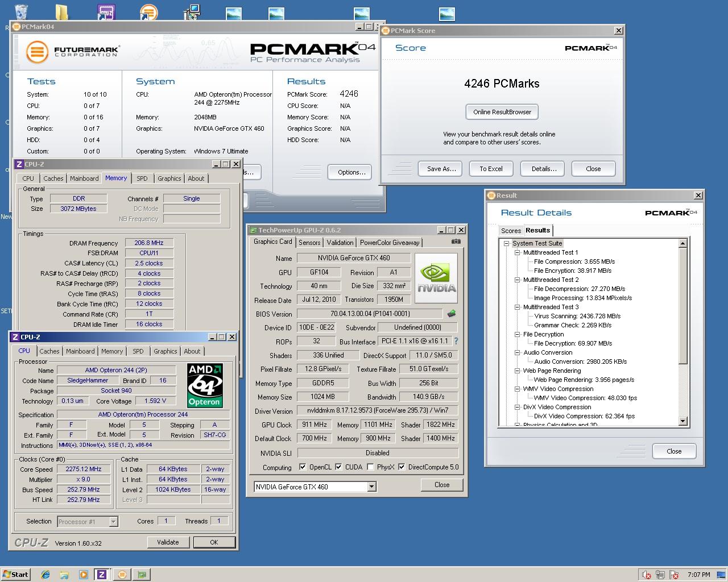Click the AMD 64 Opteron logo in CPU-Z

pos(205,385)
